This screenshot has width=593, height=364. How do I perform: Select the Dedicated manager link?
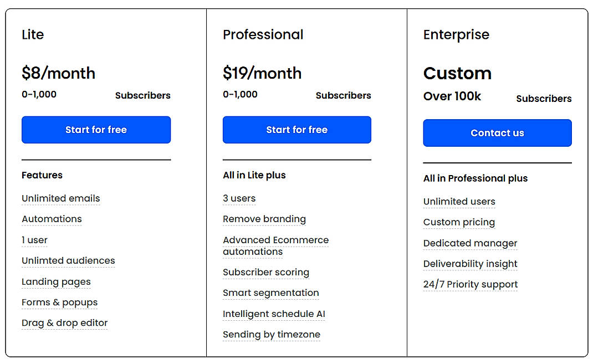coord(470,243)
